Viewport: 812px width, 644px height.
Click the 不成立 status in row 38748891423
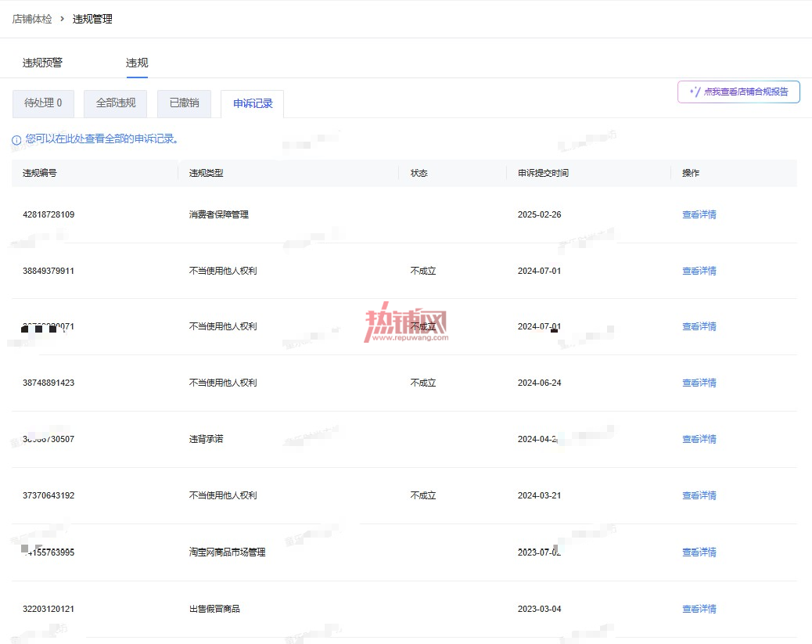coord(423,383)
